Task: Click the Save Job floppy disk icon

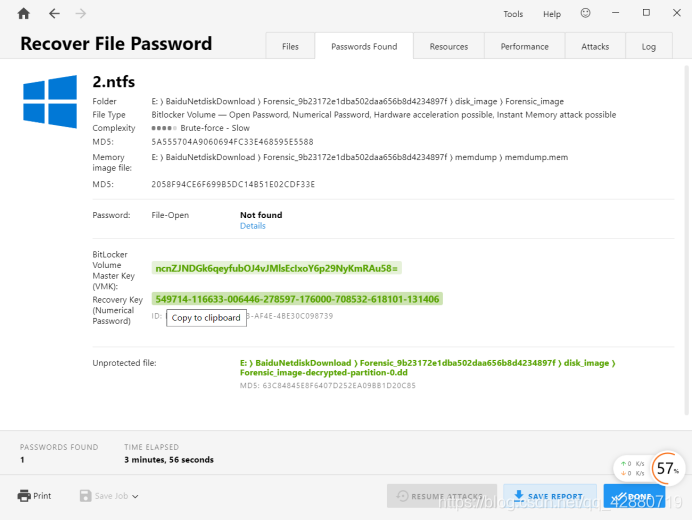Action: click(85, 496)
